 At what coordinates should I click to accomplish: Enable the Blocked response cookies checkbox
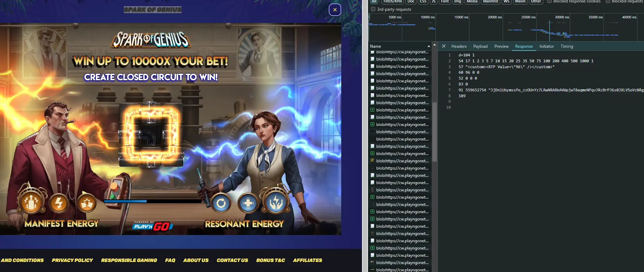tap(549, 1)
